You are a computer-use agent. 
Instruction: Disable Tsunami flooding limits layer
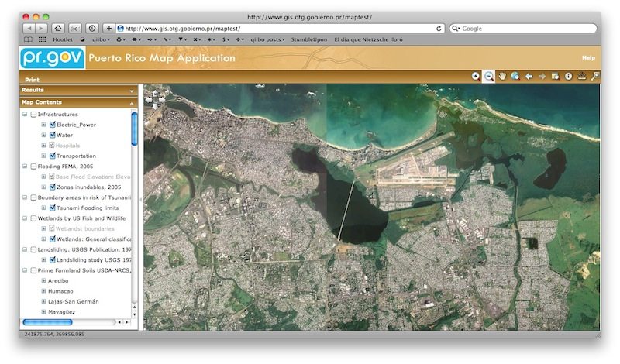[52, 208]
